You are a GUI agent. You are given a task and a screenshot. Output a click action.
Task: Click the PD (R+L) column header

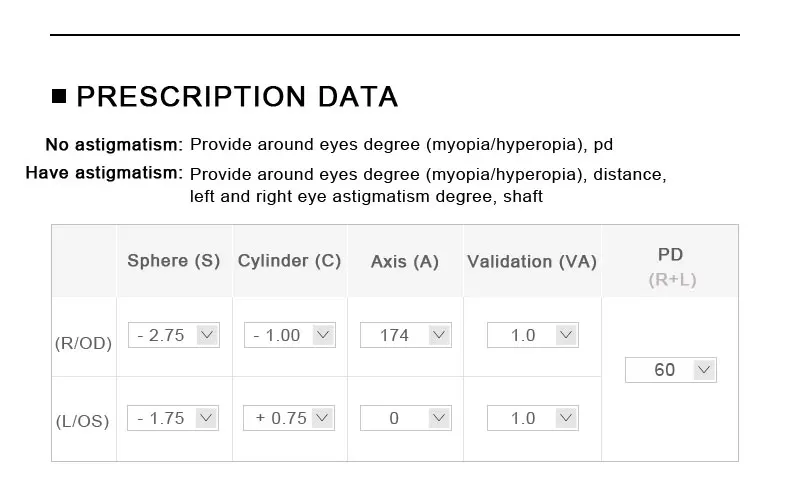coord(671,267)
